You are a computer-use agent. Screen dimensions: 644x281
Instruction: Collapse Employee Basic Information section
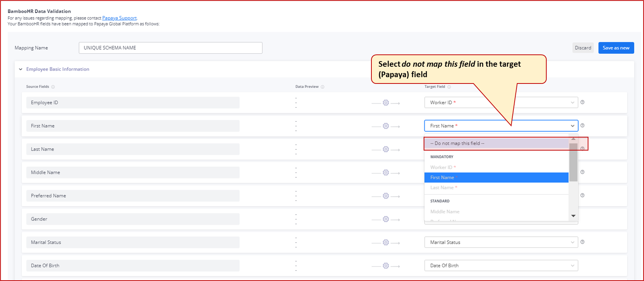coord(21,69)
